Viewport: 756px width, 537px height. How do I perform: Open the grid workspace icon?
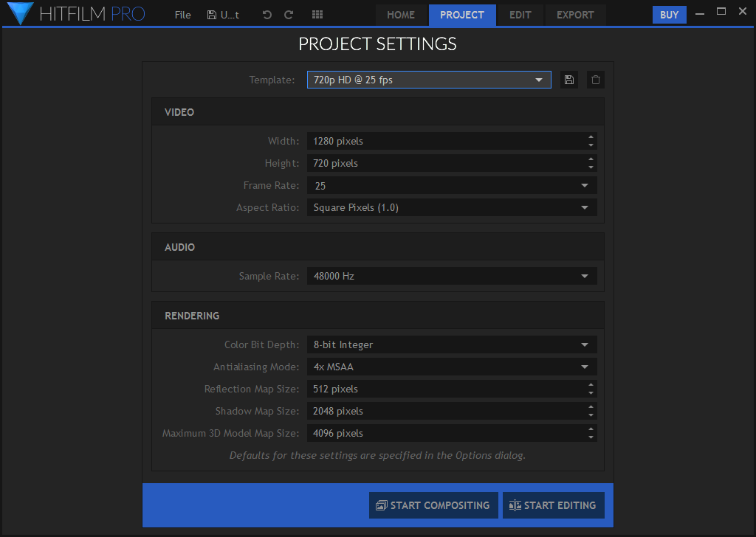[317, 15]
